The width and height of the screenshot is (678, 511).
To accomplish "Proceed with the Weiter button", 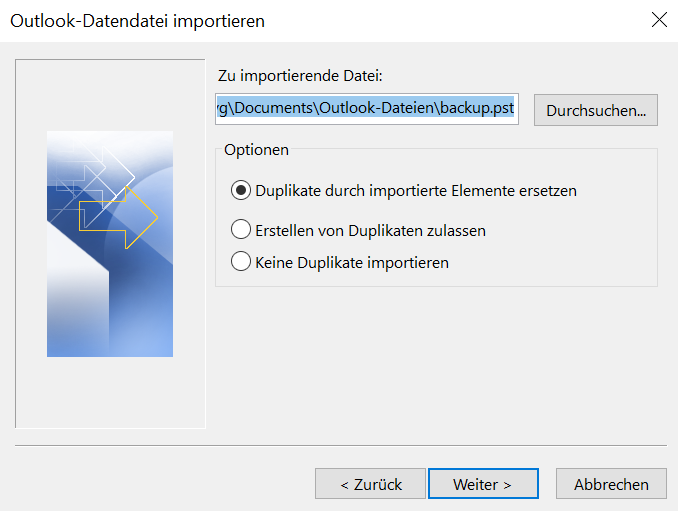I will [482, 484].
